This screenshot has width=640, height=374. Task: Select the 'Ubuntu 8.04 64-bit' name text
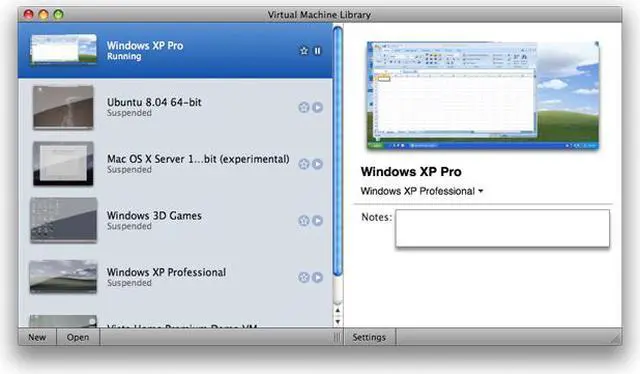coord(154,102)
